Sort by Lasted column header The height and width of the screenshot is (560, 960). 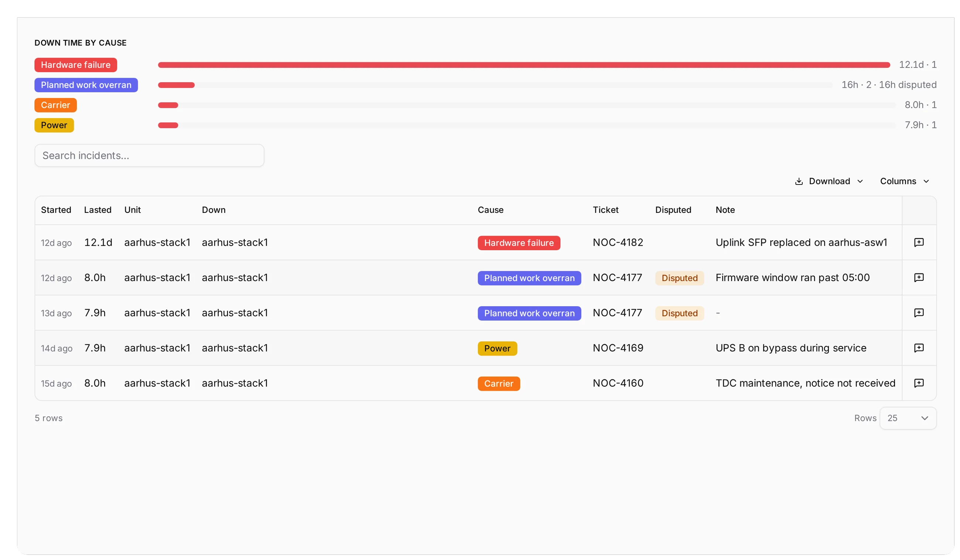point(98,210)
